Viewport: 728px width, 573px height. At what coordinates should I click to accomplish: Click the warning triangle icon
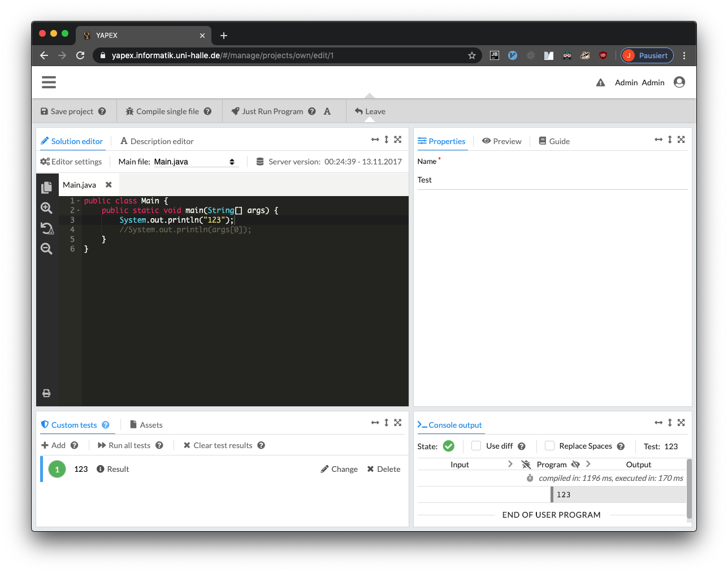[600, 83]
